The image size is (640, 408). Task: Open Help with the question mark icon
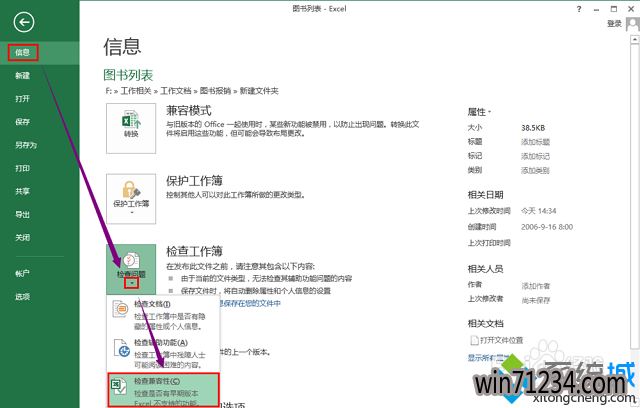pos(579,9)
